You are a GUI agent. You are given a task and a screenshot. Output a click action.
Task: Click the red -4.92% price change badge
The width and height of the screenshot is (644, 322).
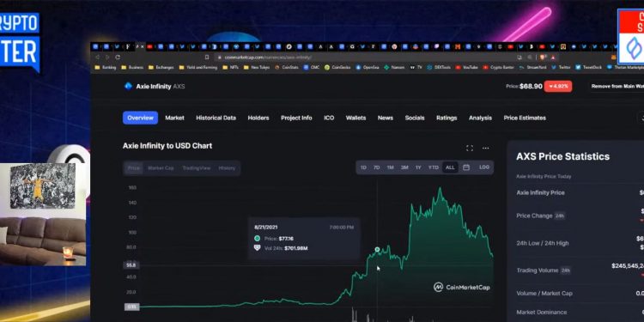point(558,86)
